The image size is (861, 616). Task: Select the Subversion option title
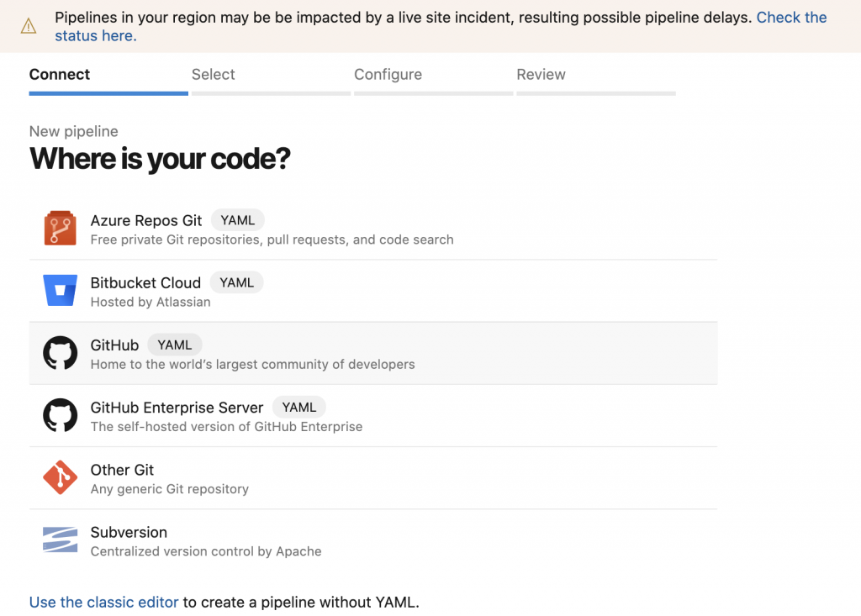[129, 532]
